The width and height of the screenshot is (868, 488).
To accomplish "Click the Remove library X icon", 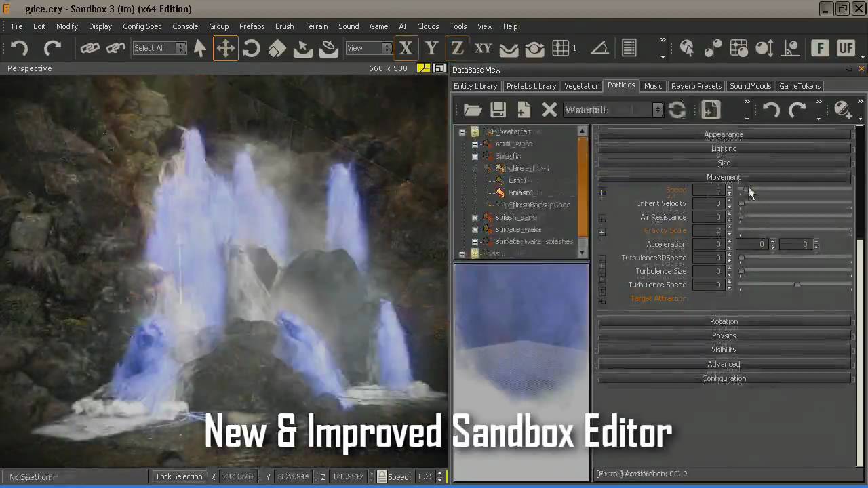I will click(549, 110).
